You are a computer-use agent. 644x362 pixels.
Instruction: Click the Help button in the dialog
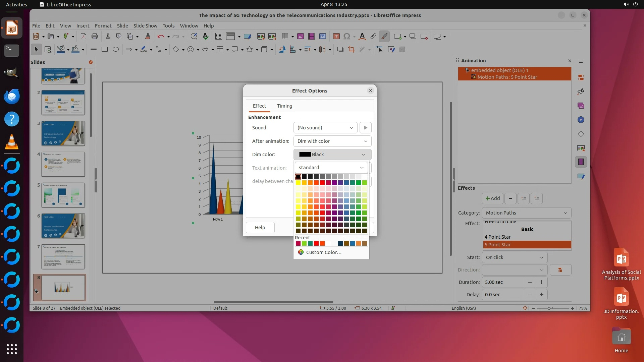(x=260, y=228)
